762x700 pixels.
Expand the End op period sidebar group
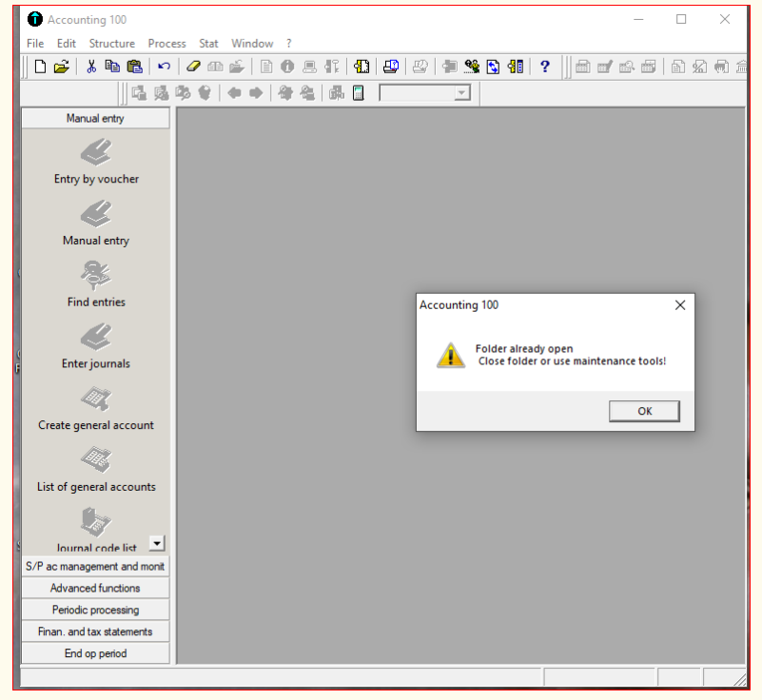(96, 653)
